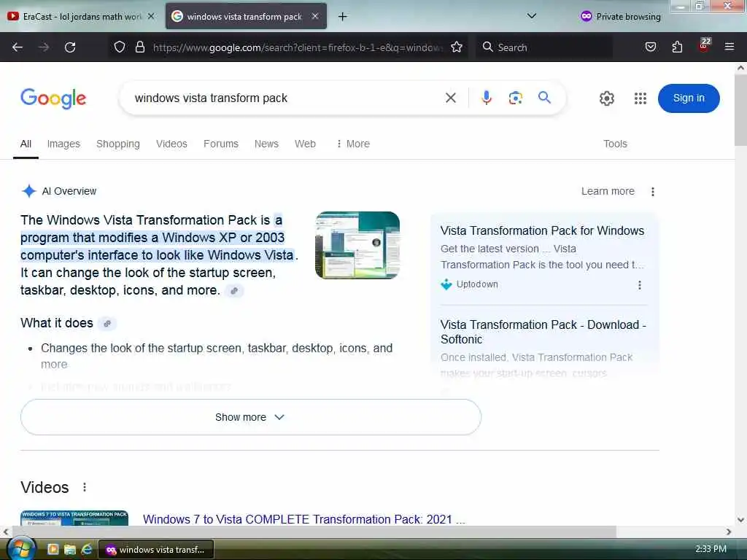Select the Shopping results tab
Viewport: 747px width, 560px height.
pos(118,144)
